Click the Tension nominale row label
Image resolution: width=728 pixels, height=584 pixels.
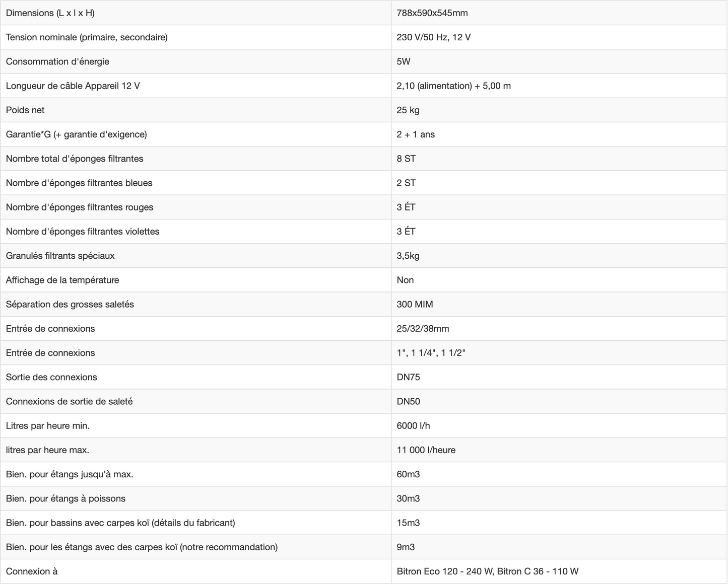tap(87, 37)
